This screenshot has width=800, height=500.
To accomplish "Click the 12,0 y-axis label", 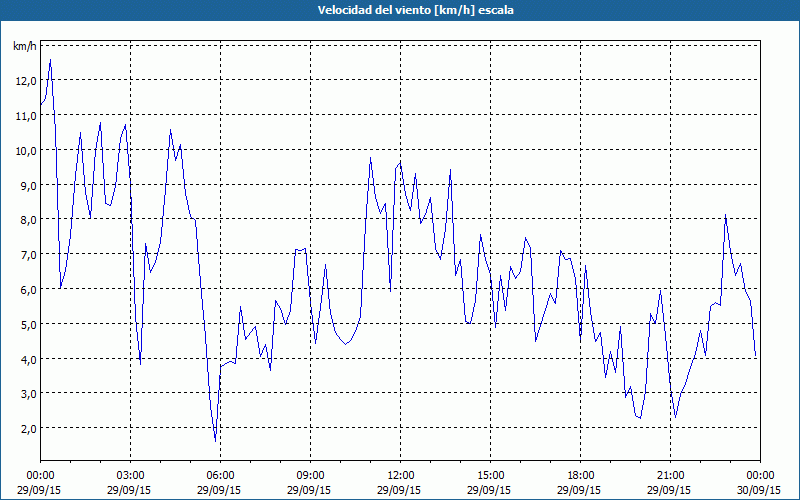I will [x=26, y=81].
